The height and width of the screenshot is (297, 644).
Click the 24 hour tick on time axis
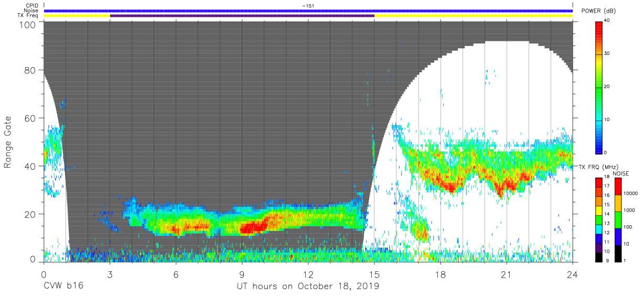572,274
